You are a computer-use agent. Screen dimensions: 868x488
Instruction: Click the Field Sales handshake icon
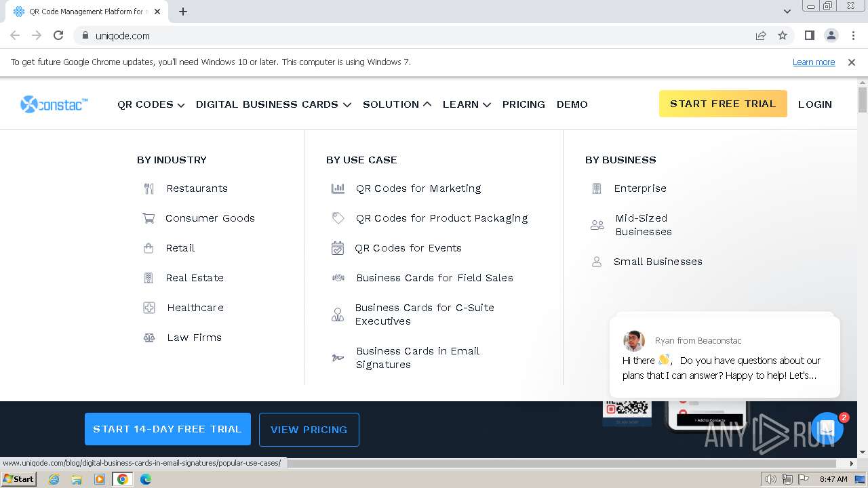[338, 278]
